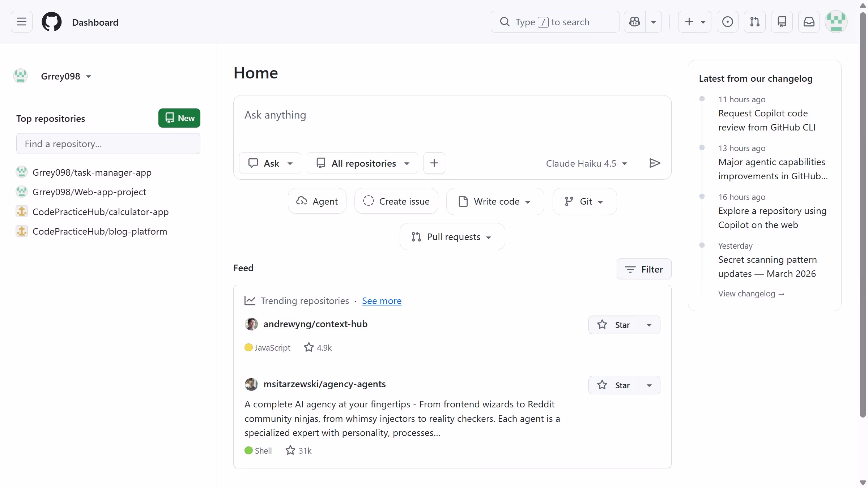
Task: Click the GitHub logo
Action: (52, 22)
